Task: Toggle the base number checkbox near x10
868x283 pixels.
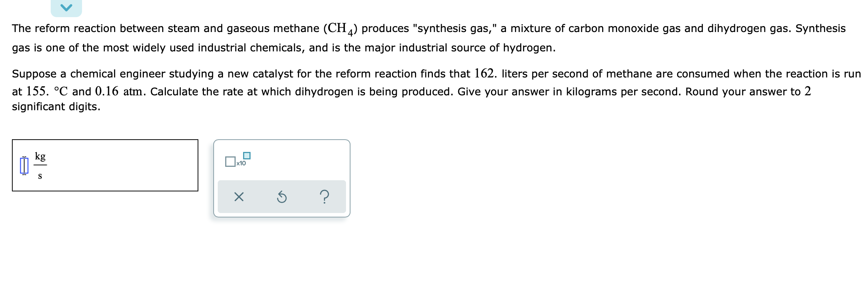Action: pos(230,162)
